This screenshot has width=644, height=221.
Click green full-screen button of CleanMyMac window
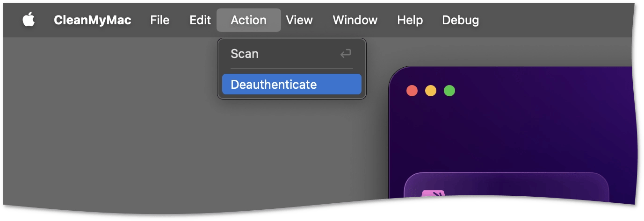[449, 91]
